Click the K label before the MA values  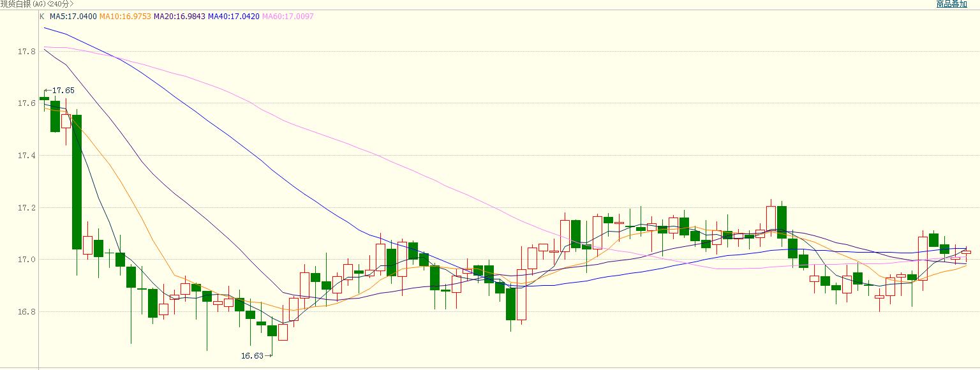click(x=42, y=17)
